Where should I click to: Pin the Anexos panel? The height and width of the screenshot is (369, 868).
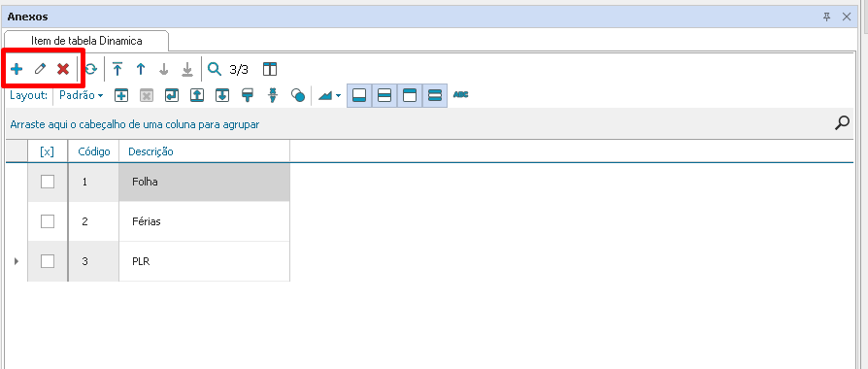click(827, 17)
